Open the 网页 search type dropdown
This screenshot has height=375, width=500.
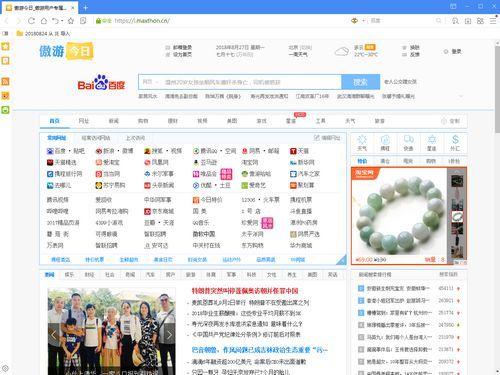coord(150,82)
